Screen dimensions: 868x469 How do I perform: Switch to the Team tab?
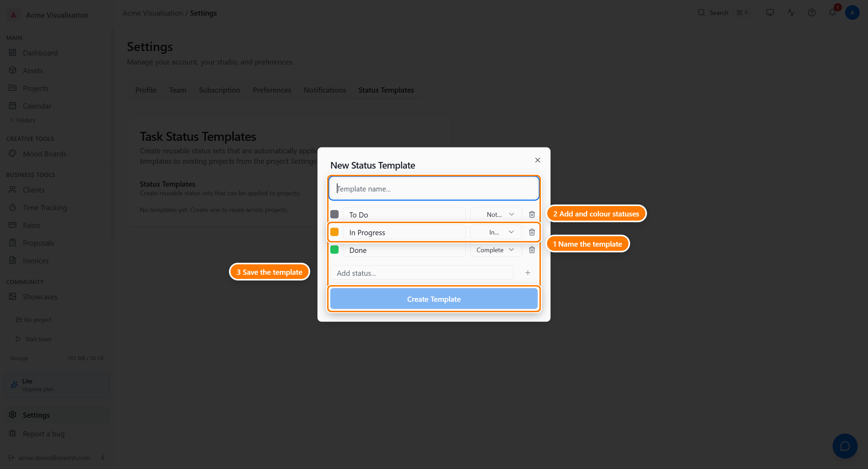click(178, 90)
